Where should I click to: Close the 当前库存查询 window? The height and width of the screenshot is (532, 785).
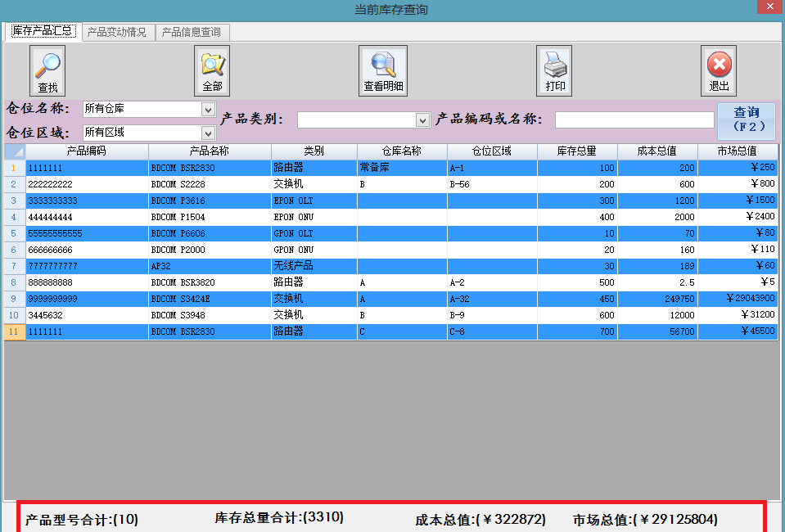[770, 7]
